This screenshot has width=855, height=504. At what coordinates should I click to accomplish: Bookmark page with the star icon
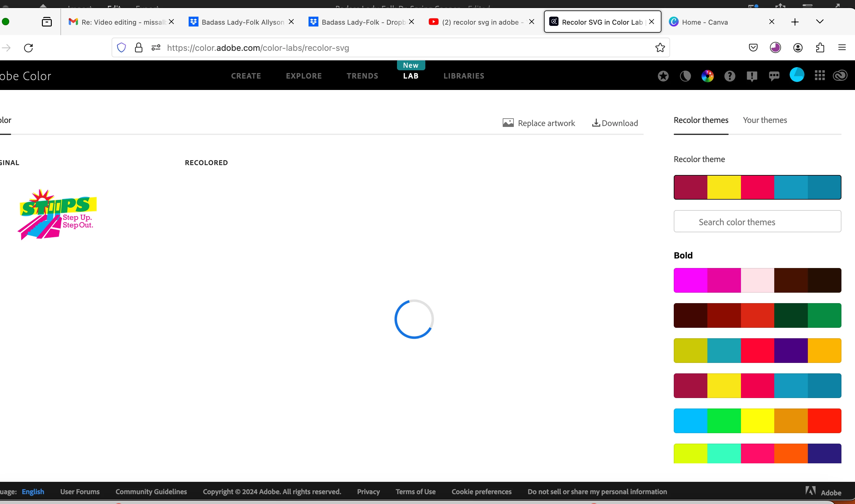click(660, 47)
